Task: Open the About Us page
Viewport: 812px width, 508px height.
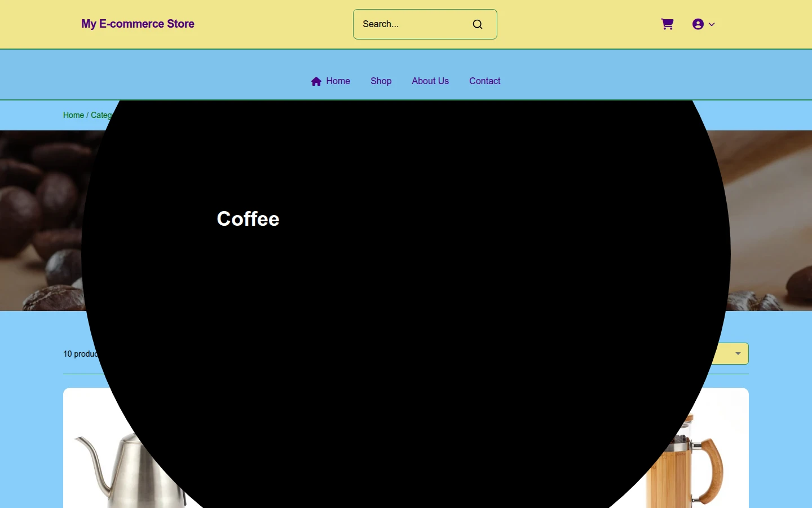Action: tap(430, 81)
